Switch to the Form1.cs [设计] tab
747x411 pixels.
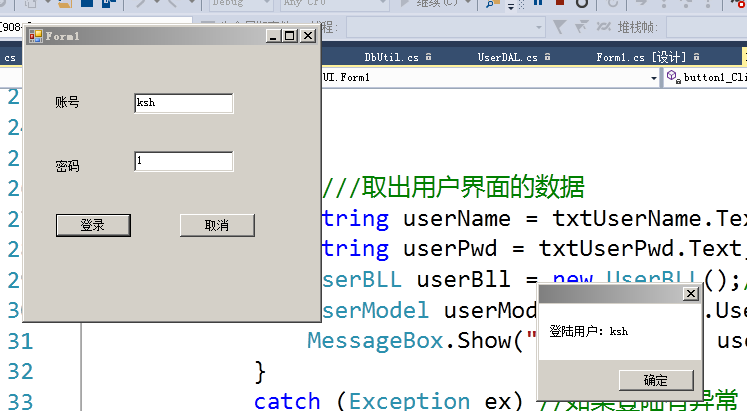coord(641,57)
